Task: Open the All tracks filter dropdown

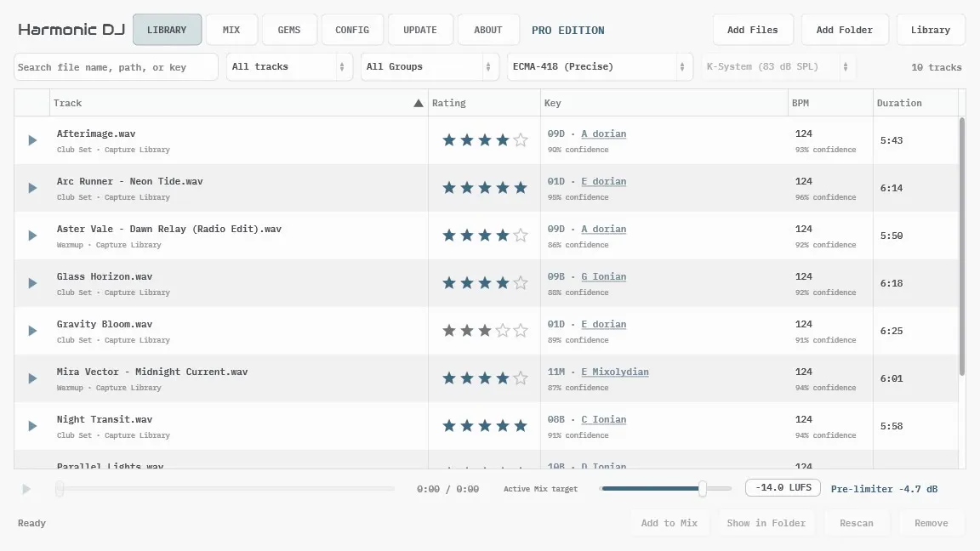Action: tap(288, 67)
